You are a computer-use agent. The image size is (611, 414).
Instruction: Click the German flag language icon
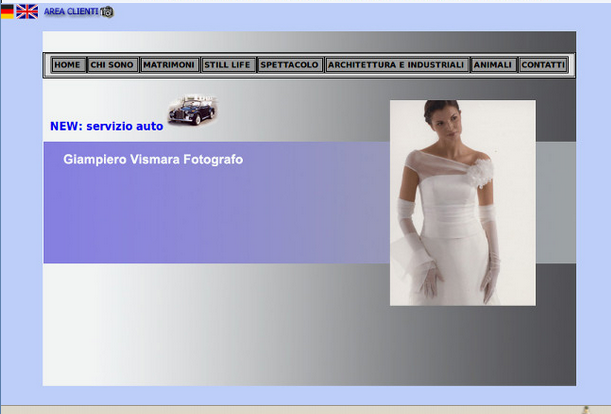(7, 11)
